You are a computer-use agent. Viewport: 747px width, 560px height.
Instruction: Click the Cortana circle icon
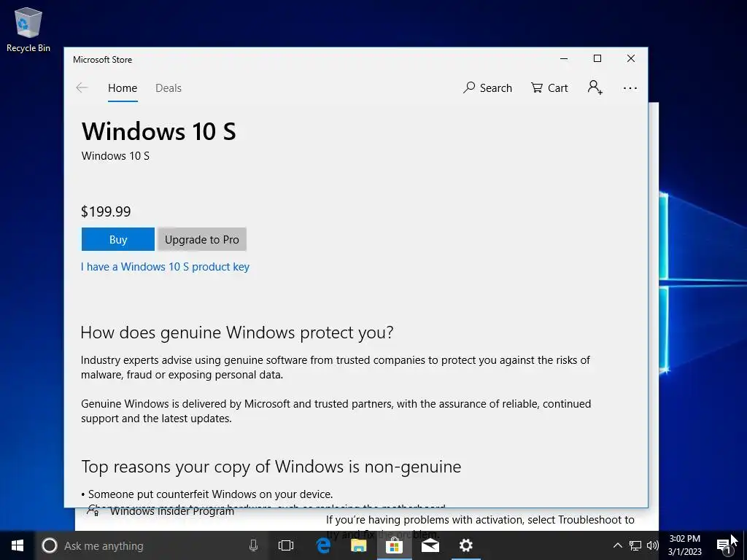click(50, 545)
